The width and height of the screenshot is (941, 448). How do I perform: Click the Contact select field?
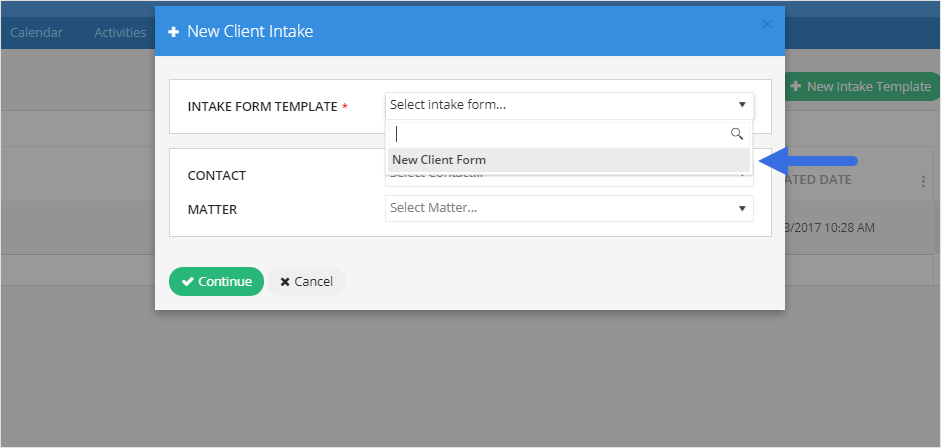[569, 177]
